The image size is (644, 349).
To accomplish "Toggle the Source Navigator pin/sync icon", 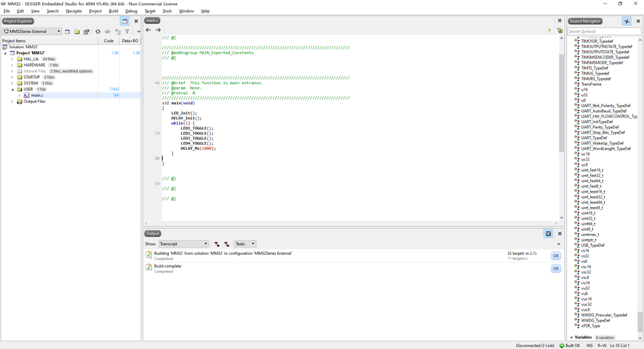I will [627, 21].
